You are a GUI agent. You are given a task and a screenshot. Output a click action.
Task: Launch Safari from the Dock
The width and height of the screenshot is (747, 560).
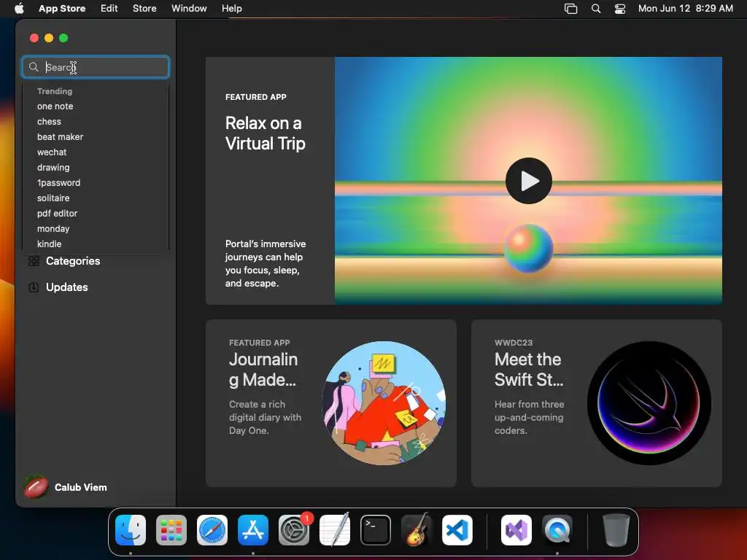tap(212, 530)
